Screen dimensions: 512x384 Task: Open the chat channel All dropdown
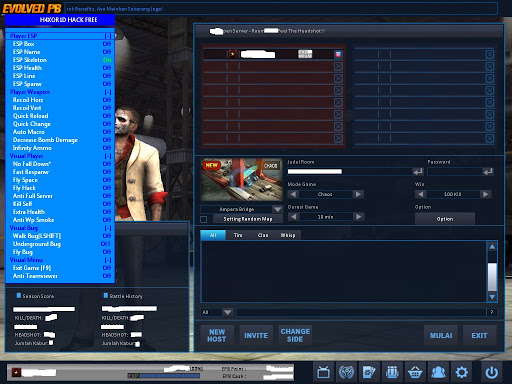tap(228, 312)
